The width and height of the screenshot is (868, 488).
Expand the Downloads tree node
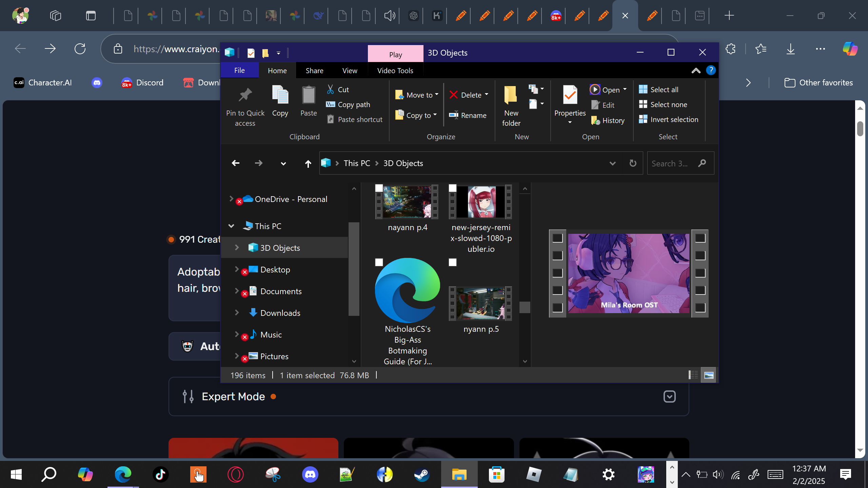point(237,312)
